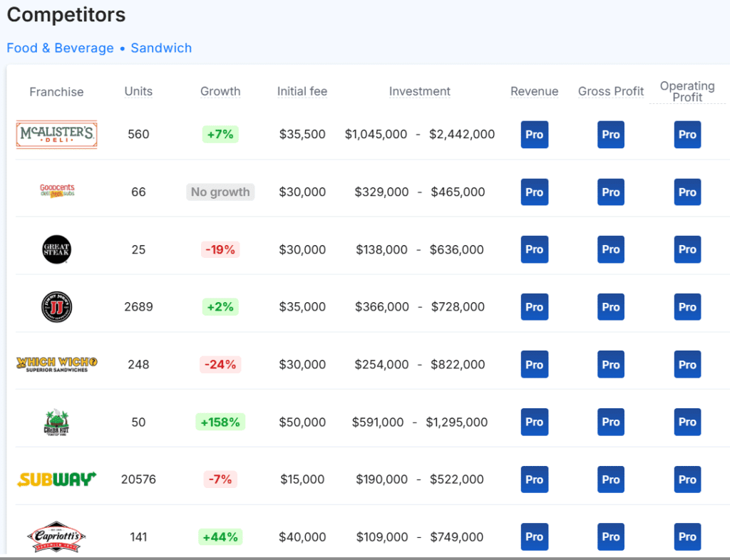Click the Gross Profit Pro button in the 66-unit row
The width and height of the screenshot is (730, 560).
point(611,192)
